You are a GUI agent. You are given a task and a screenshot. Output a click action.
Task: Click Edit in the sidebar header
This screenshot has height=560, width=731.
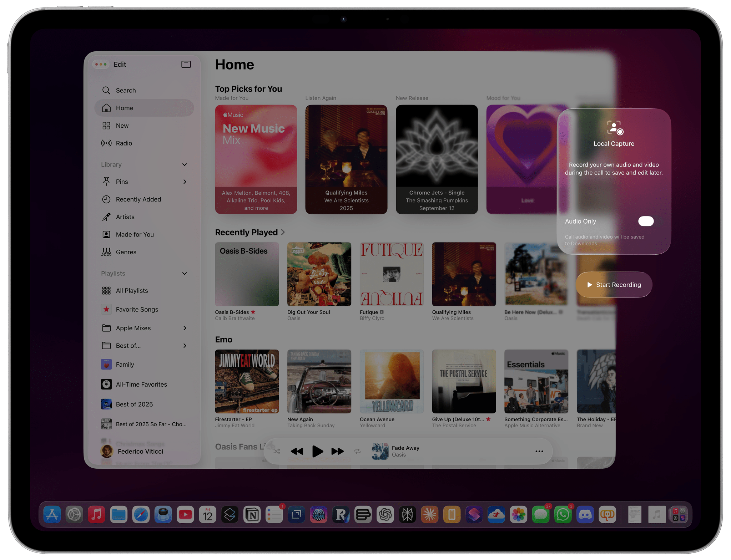[x=120, y=64]
